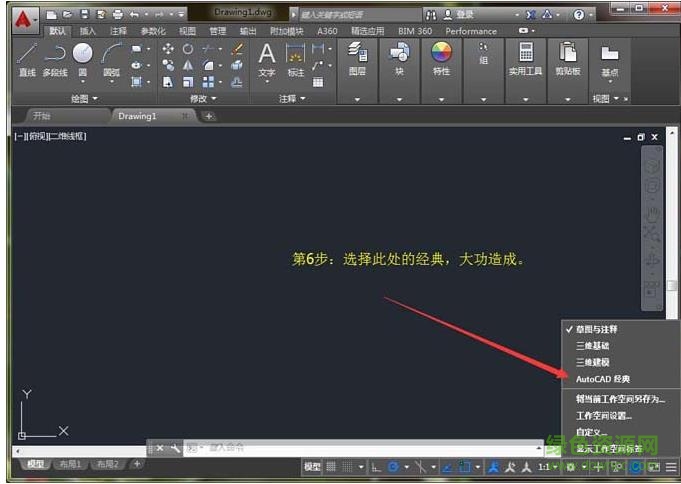Expand the 圆 (Circle) tool flyout arrow
The width and height of the screenshot is (681, 484).
coord(83,82)
